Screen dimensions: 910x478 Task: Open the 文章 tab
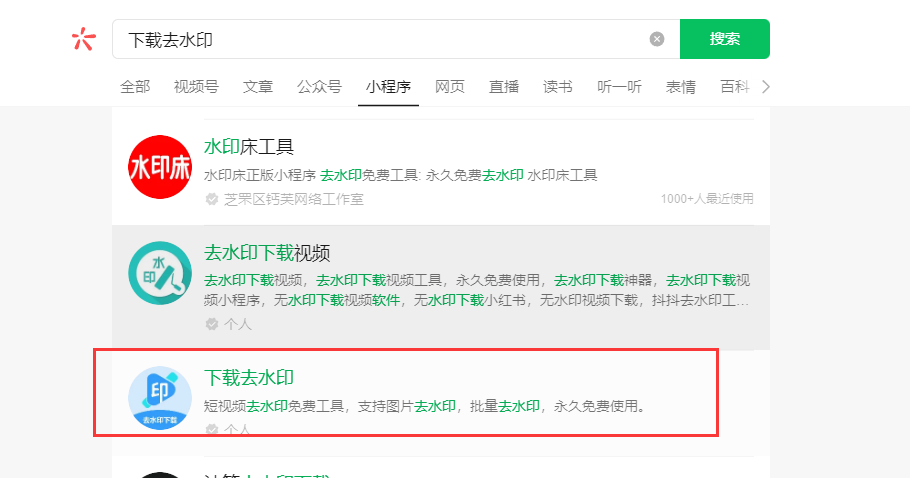click(x=258, y=87)
